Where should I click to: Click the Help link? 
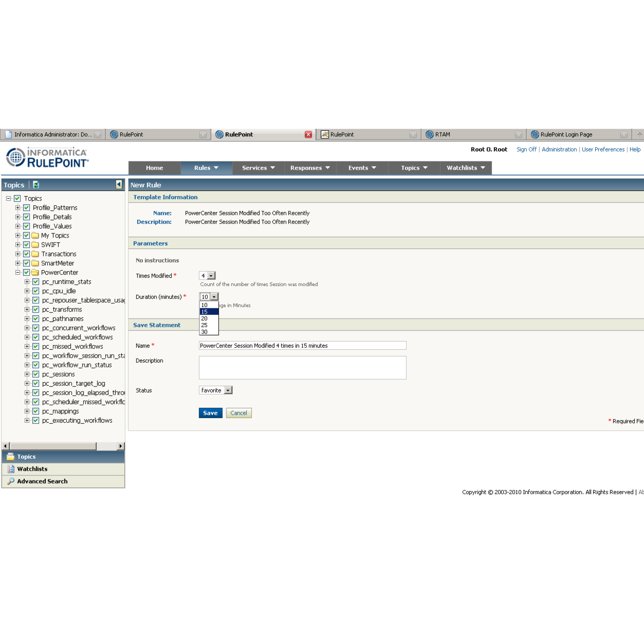[x=635, y=149]
